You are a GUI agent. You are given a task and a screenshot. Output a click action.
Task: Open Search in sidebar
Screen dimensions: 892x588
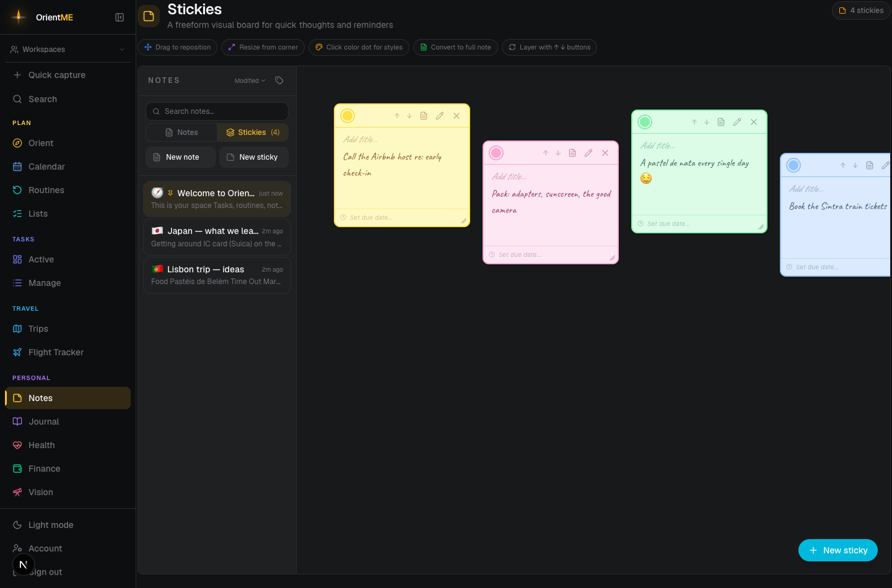coord(68,99)
